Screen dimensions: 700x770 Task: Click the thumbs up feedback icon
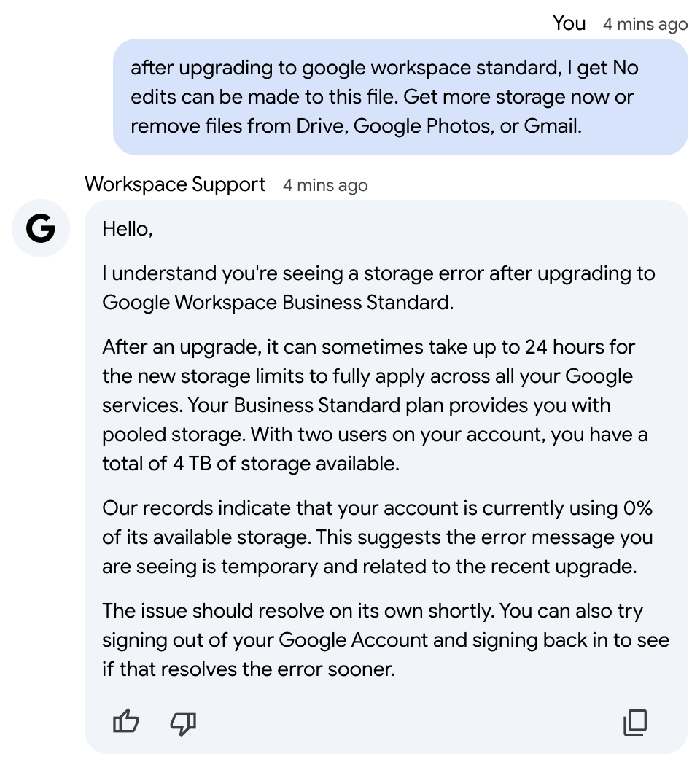tap(126, 723)
